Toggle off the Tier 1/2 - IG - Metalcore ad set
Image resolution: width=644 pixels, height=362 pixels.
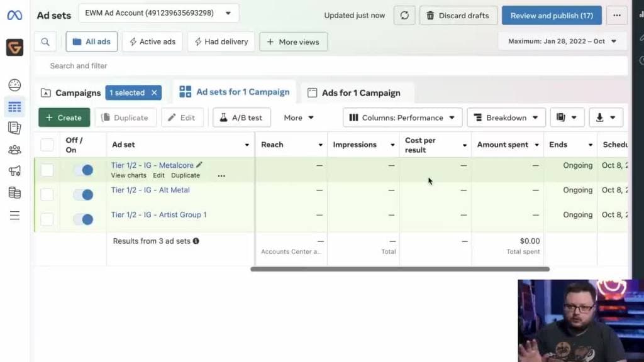click(x=84, y=170)
